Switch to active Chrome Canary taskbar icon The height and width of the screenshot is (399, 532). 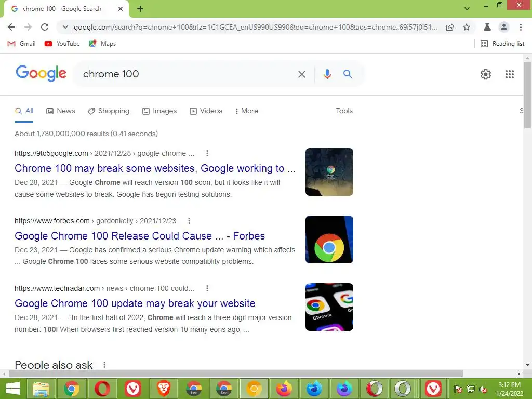coord(254,389)
